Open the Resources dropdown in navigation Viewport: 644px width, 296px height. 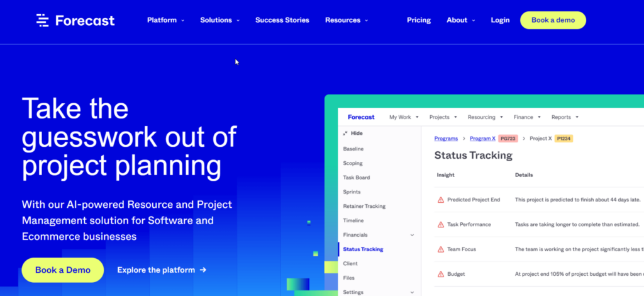click(x=346, y=20)
